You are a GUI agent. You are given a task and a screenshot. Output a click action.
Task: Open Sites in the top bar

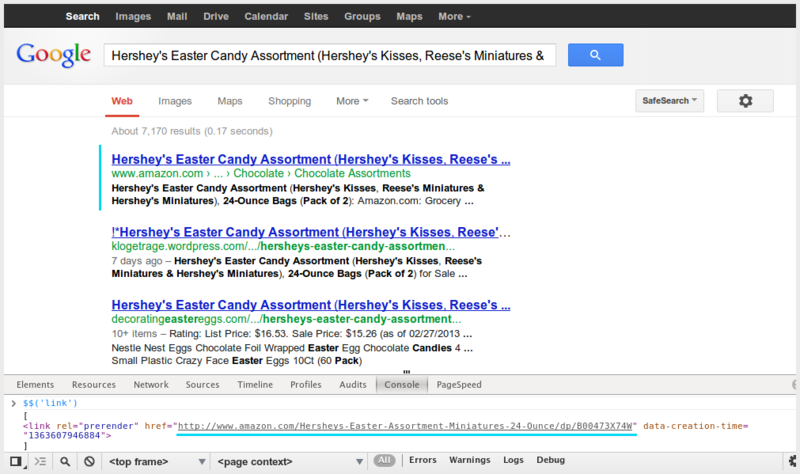point(316,16)
